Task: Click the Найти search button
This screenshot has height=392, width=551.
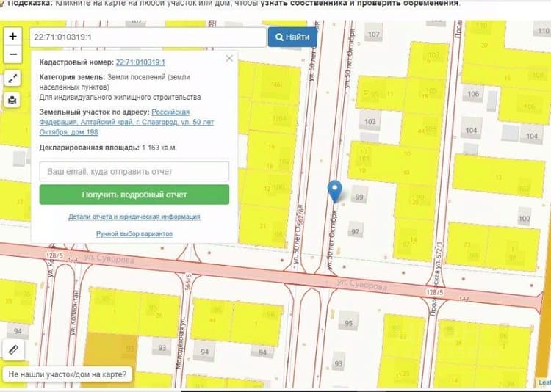Action: click(292, 37)
